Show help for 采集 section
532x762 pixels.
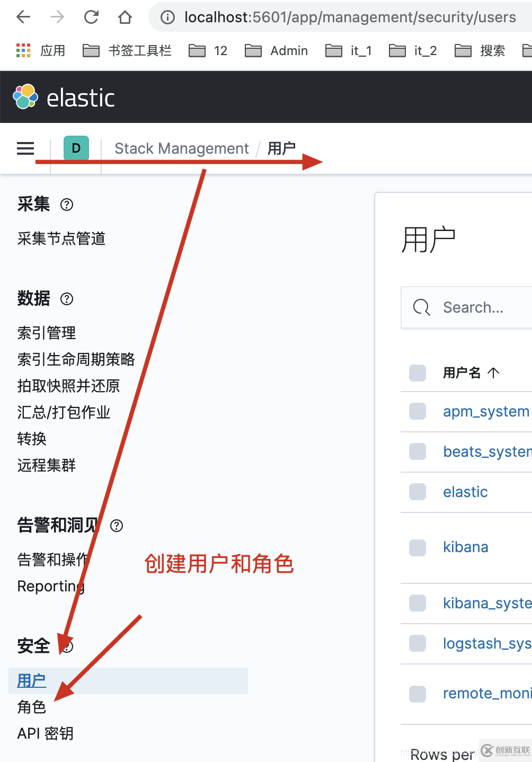(x=67, y=205)
